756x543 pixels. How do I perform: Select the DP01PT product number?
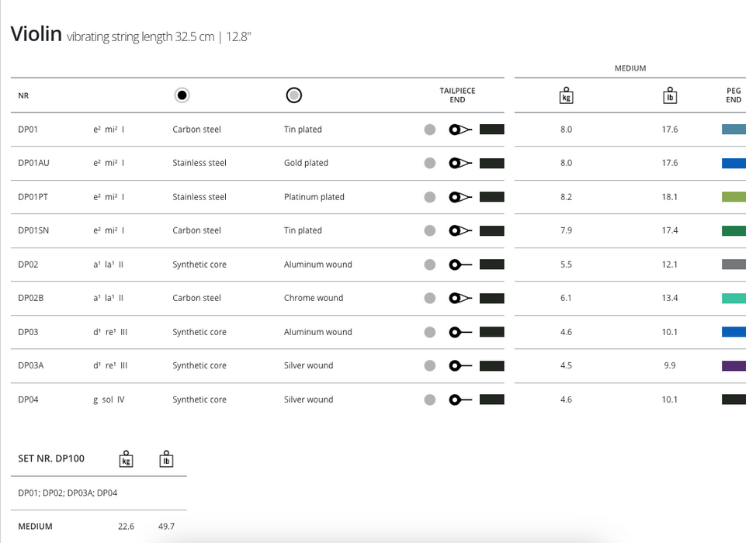point(33,197)
